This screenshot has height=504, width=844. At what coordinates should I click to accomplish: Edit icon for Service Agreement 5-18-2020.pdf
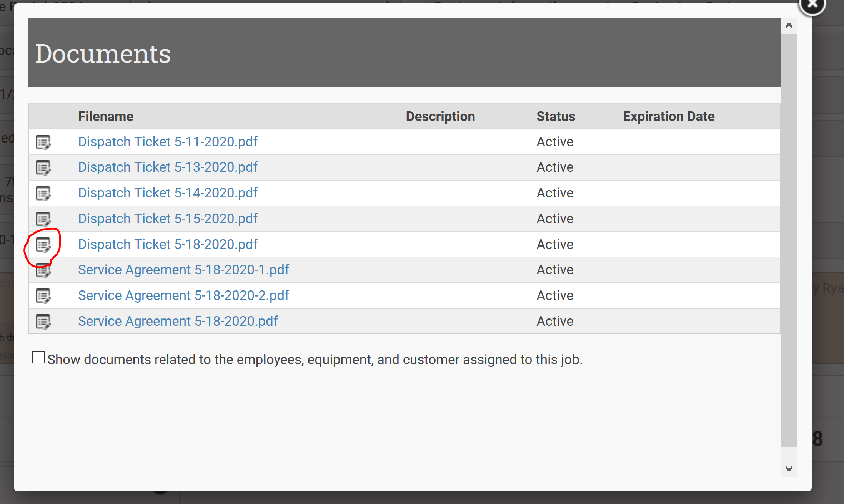(43, 322)
